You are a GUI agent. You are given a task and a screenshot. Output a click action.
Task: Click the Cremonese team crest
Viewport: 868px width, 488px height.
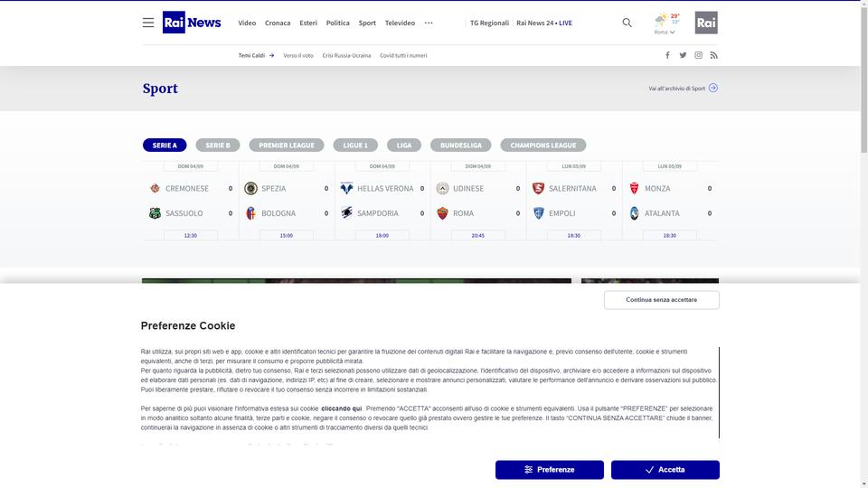(x=155, y=188)
